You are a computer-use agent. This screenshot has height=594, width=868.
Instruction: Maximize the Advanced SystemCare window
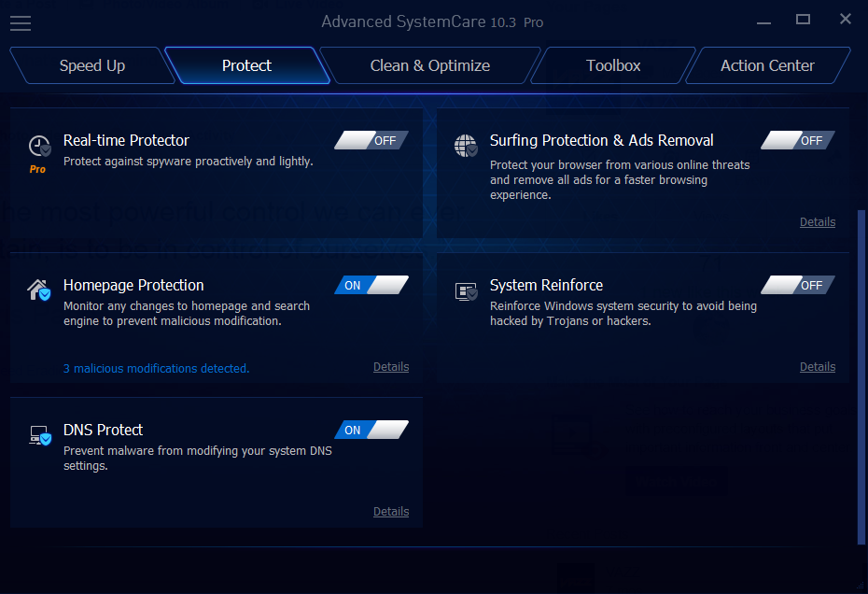tap(804, 20)
